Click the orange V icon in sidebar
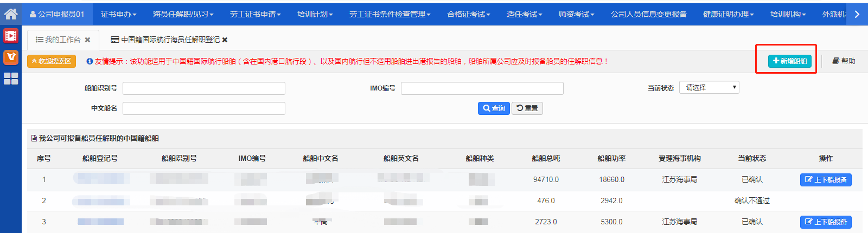Screen dimensions: 868x233 [10, 57]
